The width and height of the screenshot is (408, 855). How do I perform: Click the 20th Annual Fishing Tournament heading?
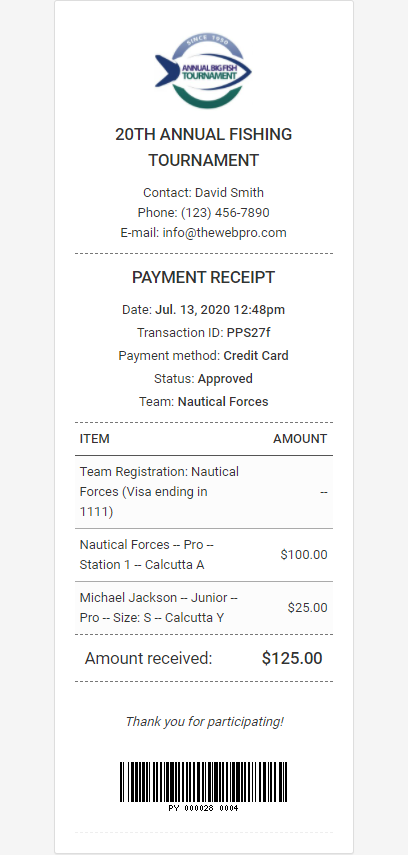tap(203, 147)
